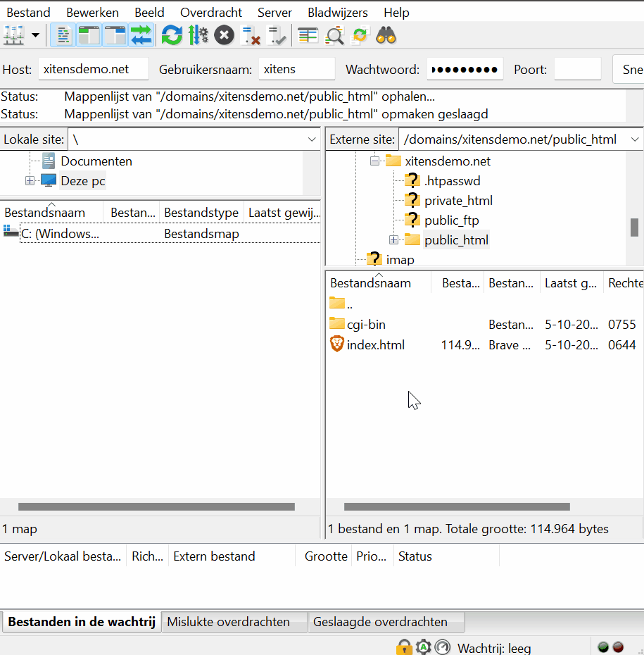This screenshot has width=644, height=655.
Task: Open the Beeld menu
Action: point(149,13)
